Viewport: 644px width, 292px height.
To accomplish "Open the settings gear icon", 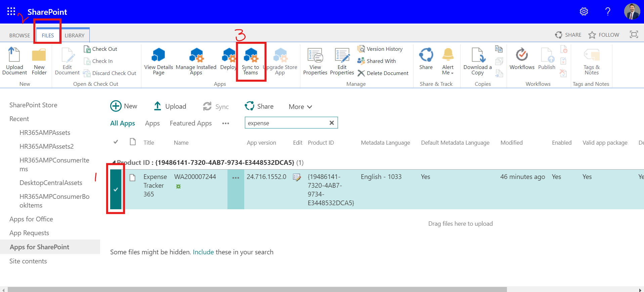I will 584,11.
